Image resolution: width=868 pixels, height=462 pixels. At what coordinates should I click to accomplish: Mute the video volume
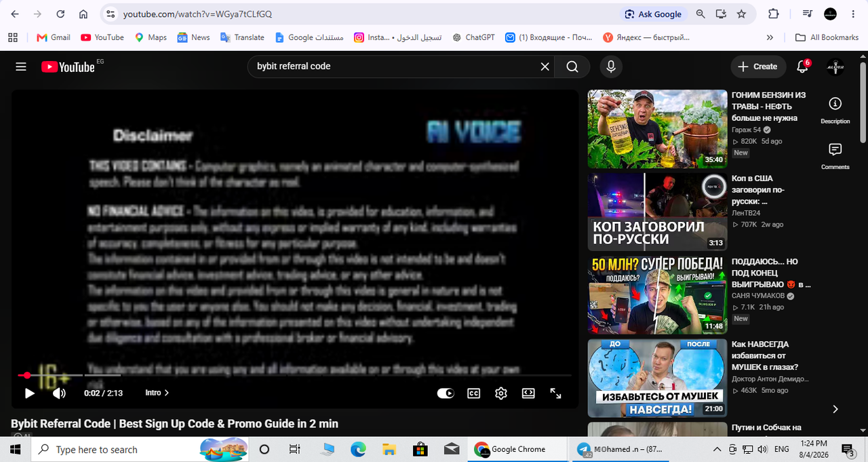pyautogui.click(x=60, y=393)
